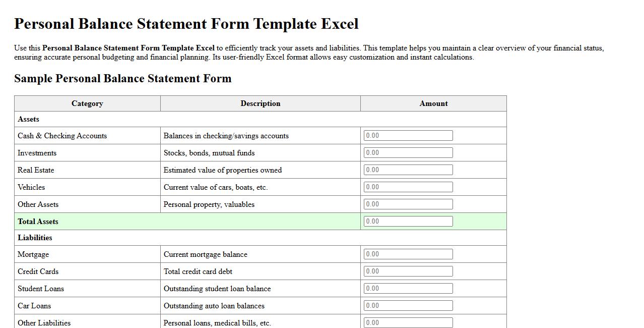Click the Credit Cards amount input
The height and width of the screenshot is (328, 644).
[408, 271]
